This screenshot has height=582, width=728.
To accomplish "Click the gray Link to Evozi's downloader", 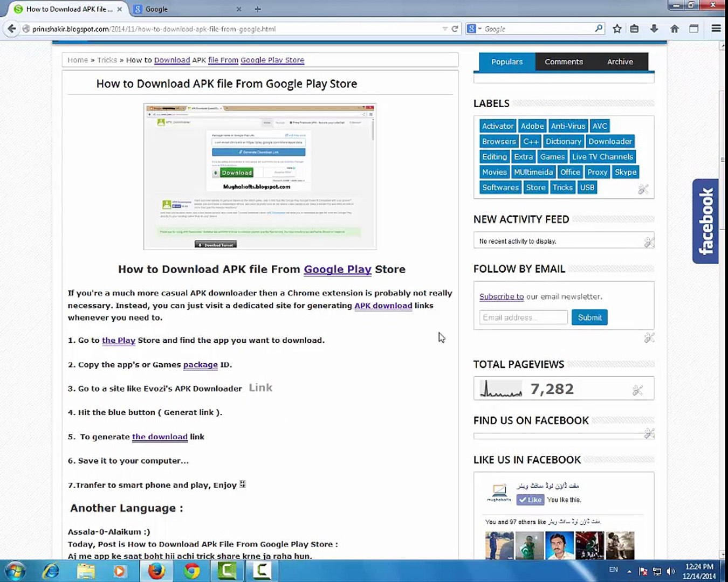I will pyautogui.click(x=260, y=387).
